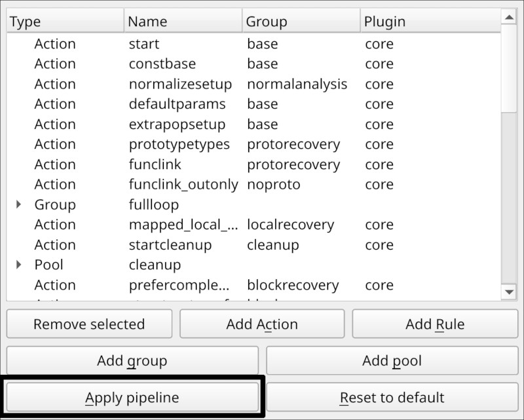The image size is (524, 420).
Task: Expand the cleanup Pool row
Action: (19, 265)
